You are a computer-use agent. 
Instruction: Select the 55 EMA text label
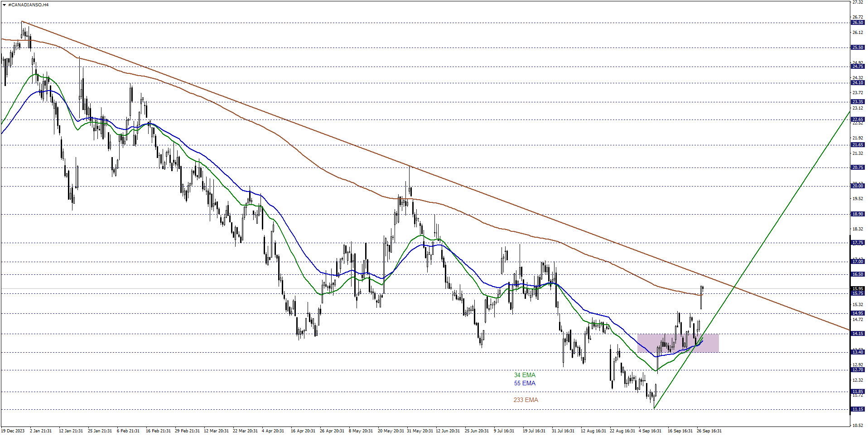pyautogui.click(x=525, y=383)
